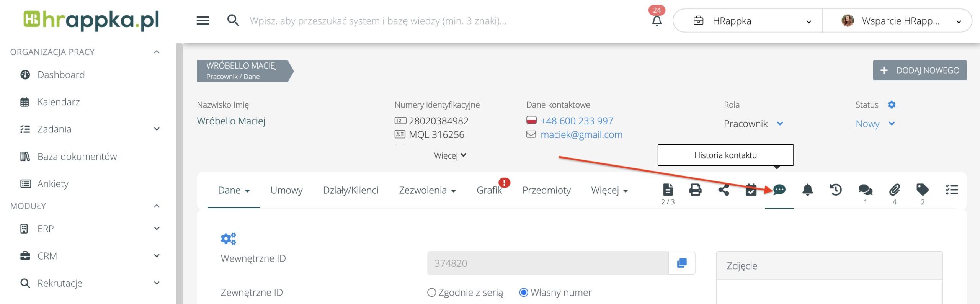Open the Rola Pracownik dropdown

point(753,124)
